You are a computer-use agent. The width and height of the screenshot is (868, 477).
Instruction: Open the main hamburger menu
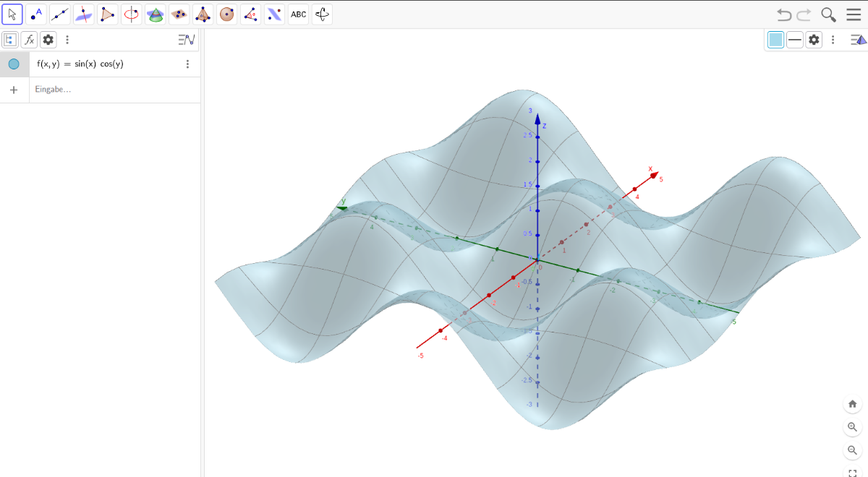point(854,14)
